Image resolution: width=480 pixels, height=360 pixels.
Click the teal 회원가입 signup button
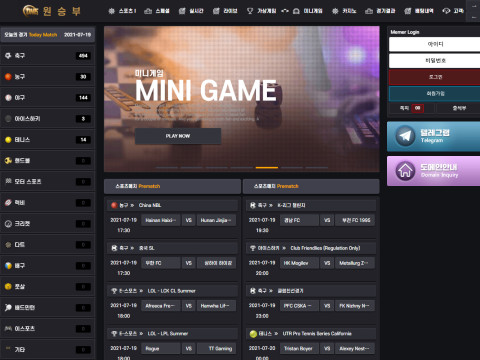point(435,94)
